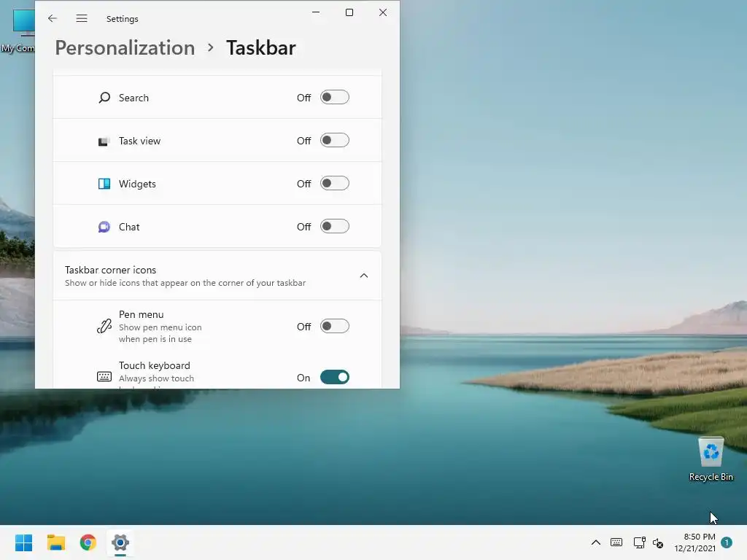Click the Touch keyboard label text
This screenshot has width=747, height=560.
(155, 365)
